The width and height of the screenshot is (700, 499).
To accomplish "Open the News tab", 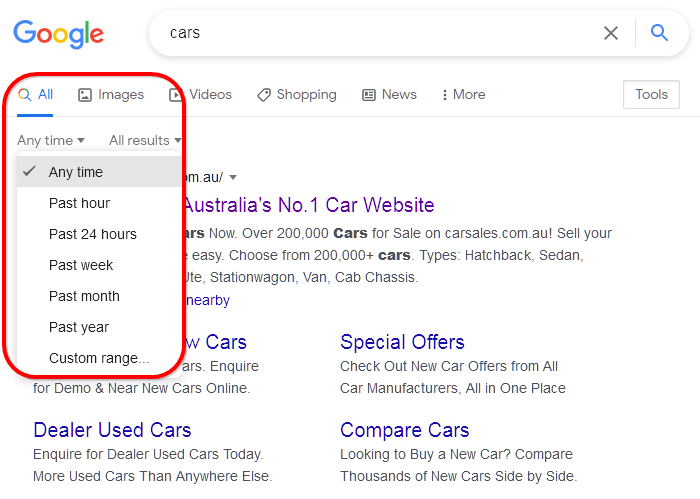I will tap(389, 95).
